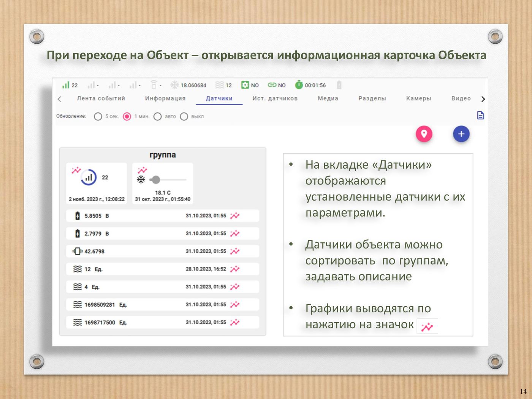Open the Ист. датчиков tab
This screenshot has width=532, height=399.
(275, 98)
